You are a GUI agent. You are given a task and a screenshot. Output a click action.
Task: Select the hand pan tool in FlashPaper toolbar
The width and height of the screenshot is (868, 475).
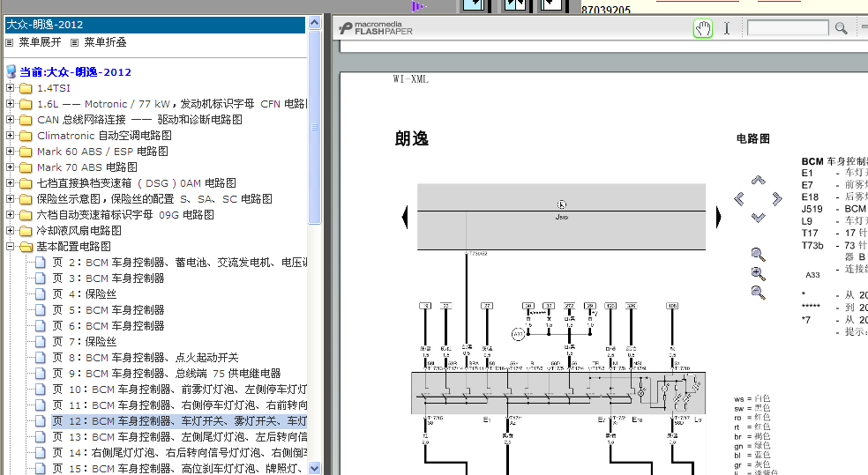click(703, 28)
